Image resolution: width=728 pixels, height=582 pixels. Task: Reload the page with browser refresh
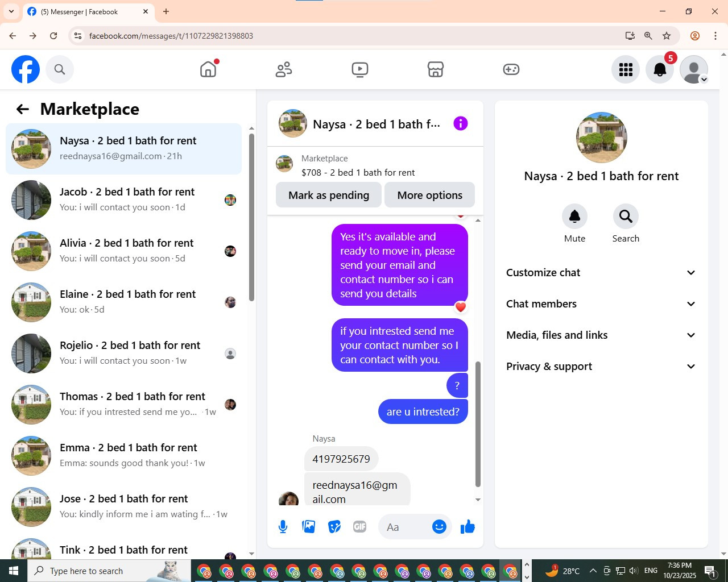[x=53, y=36]
